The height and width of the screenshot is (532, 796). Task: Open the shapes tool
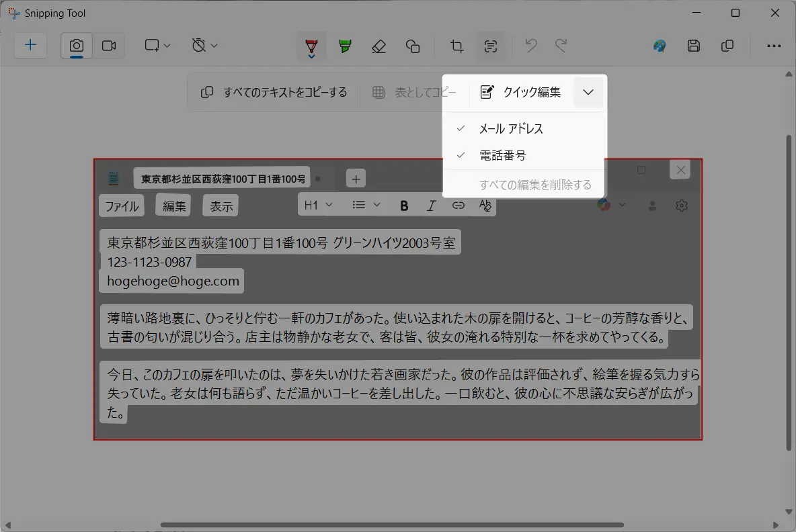pyautogui.click(x=413, y=46)
